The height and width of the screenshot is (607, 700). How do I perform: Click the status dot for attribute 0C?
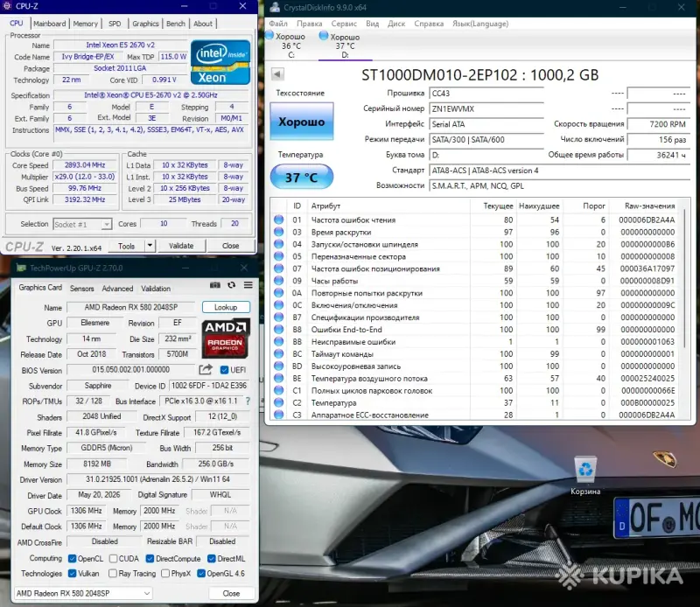pyautogui.click(x=279, y=305)
